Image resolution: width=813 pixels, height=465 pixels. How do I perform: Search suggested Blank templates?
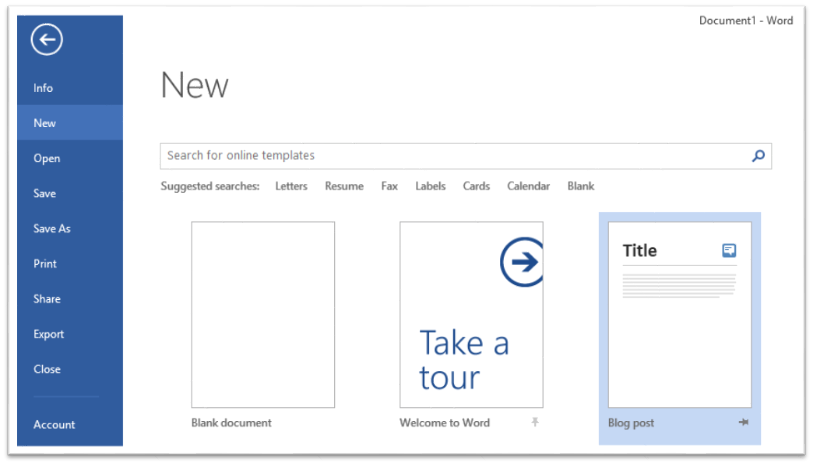(x=581, y=186)
